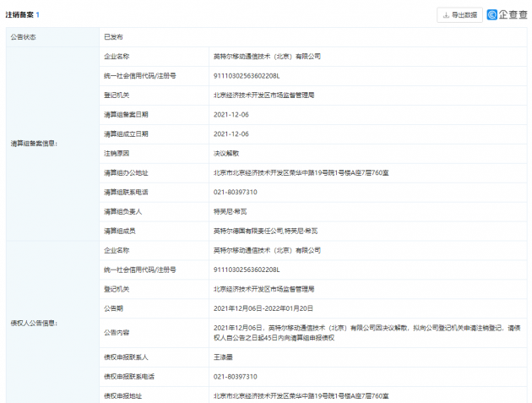Click the 公告期 label
The width and height of the screenshot is (532, 403).
coord(113,308)
